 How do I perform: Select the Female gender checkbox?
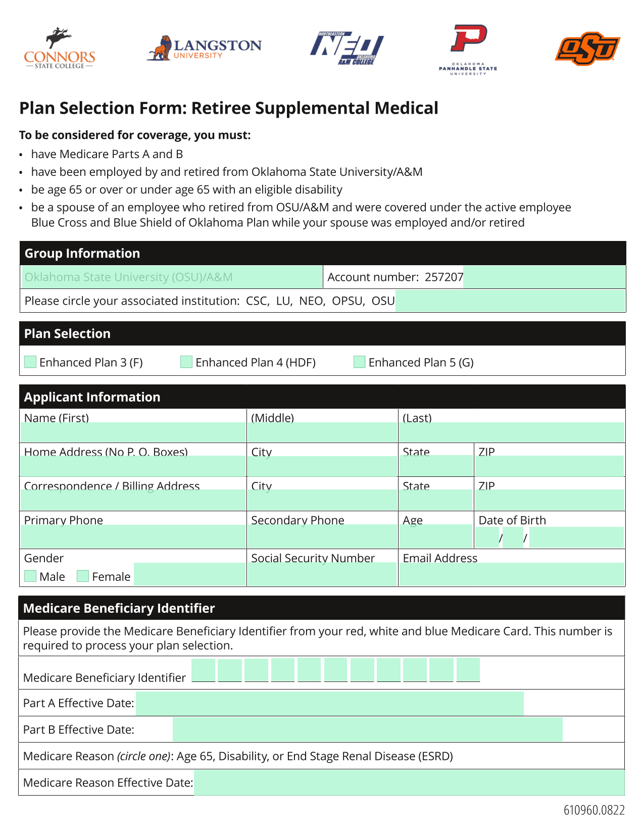tap(83, 576)
